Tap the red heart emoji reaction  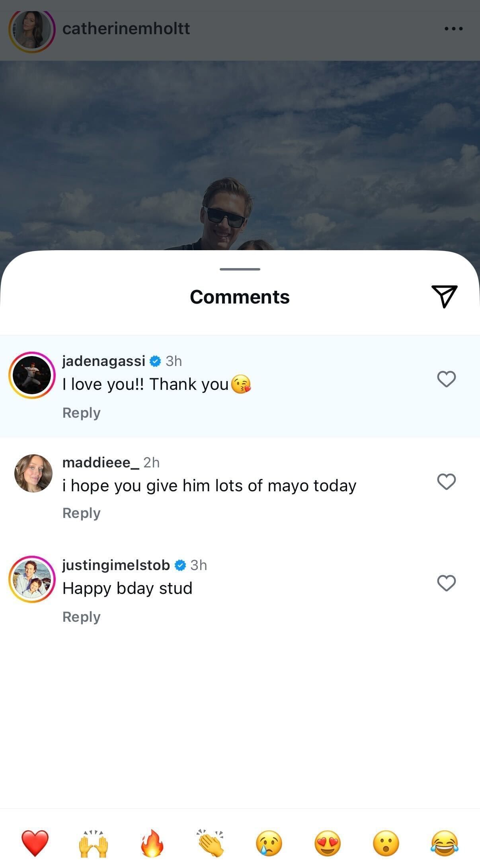pyautogui.click(x=35, y=843)
